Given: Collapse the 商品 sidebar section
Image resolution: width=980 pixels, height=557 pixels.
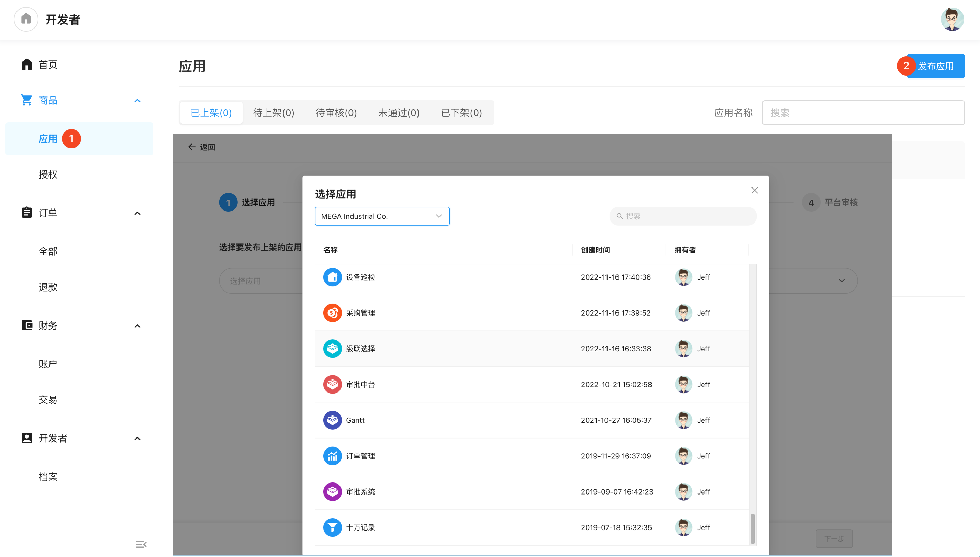Looking at the screenshot, I should (137, 101).
